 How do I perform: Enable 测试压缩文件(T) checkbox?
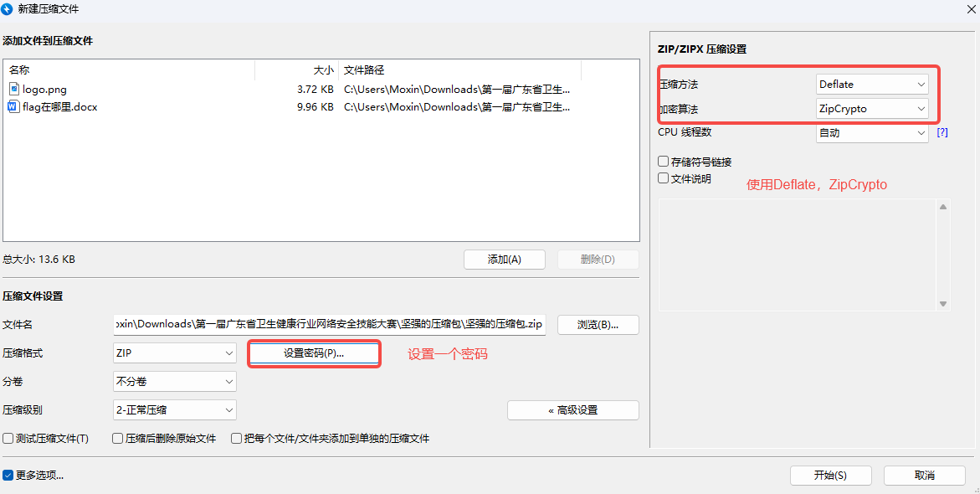(x=8, y=439)
